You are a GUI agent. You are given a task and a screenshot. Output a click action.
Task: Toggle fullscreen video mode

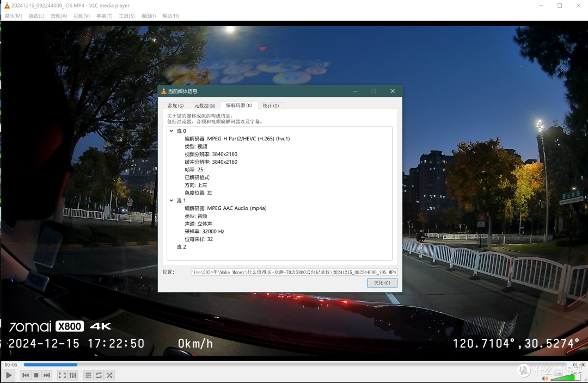click(62, 375)
